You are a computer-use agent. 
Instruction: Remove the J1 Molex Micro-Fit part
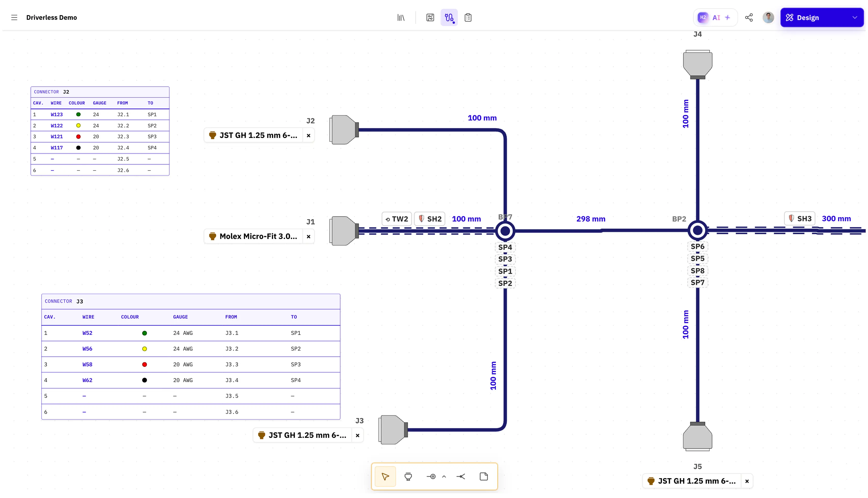309,236
